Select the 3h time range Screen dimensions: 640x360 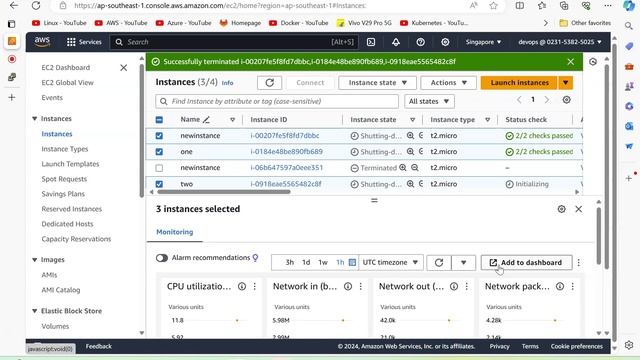pos(289,262)
